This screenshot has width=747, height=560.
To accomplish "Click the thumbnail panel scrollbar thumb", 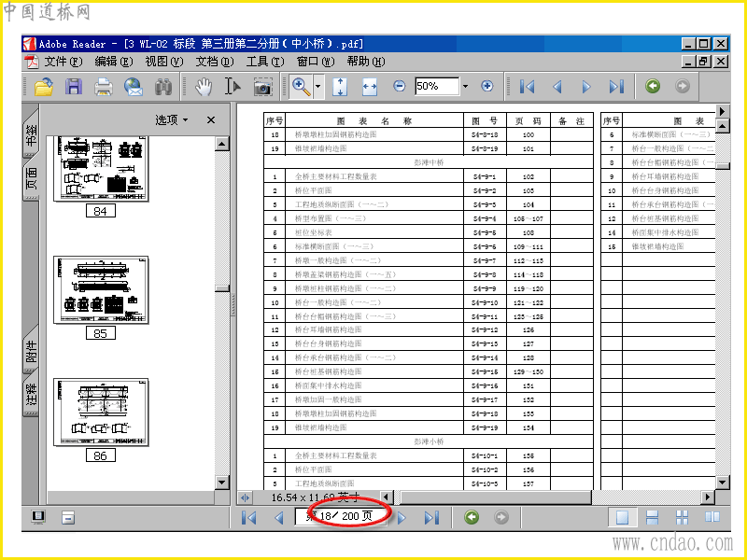I will (x=222, y=288).
